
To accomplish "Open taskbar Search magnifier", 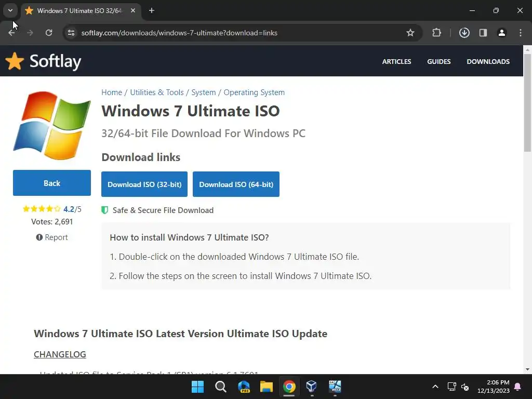I will 220,387.
